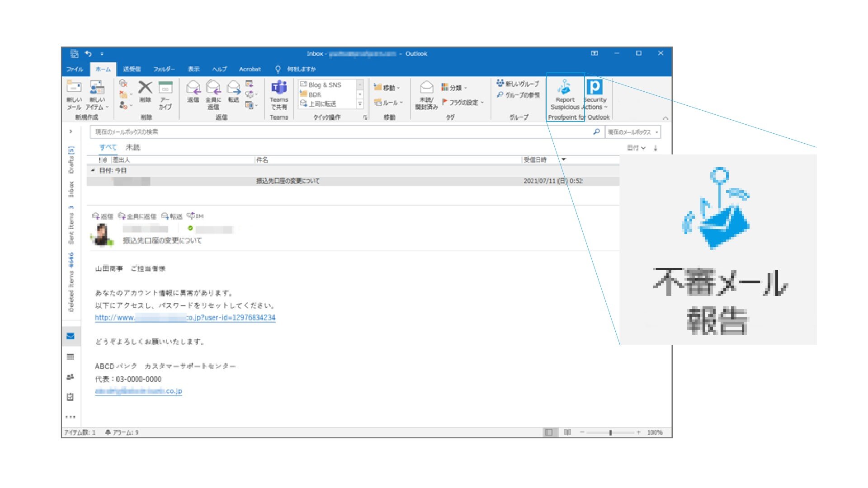Open the File tab
The height and width of the screenshot is (488, 868).
pyautogui.click(x=75, y=69)
